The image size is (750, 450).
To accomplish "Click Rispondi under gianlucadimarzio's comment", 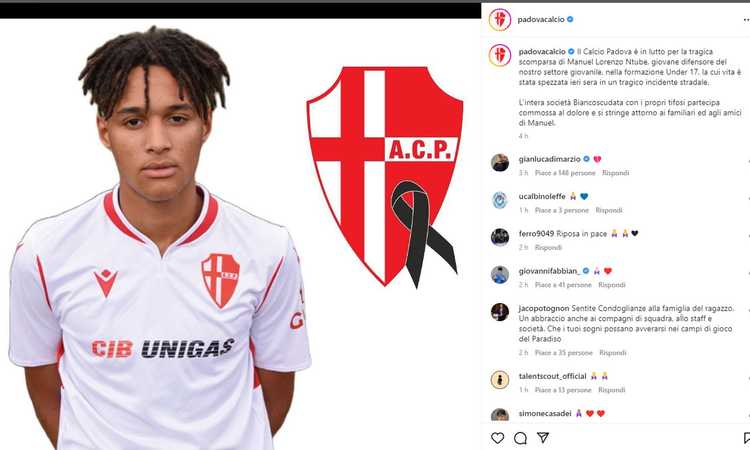I will tap(616, 173).
